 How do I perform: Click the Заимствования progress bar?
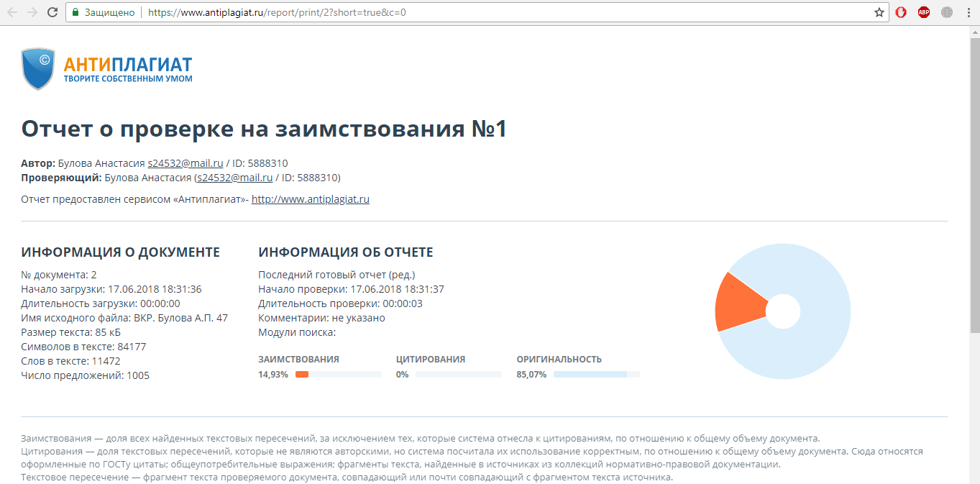point(338,375)
